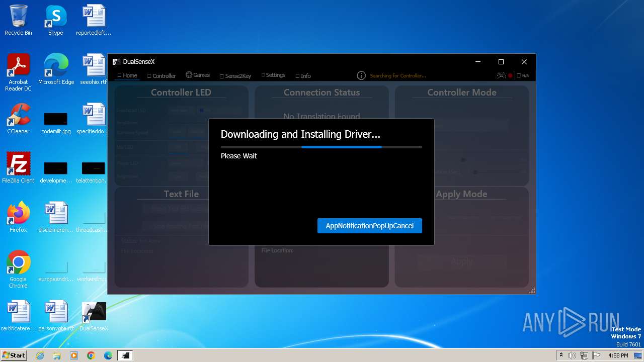Maximize the DualSenseX window
Image resolution: width=644 pixels, height=362 pixels.
pos(501,62)
